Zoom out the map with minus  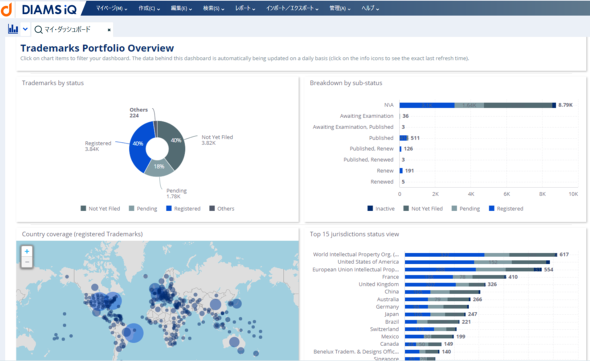point(27,262)
